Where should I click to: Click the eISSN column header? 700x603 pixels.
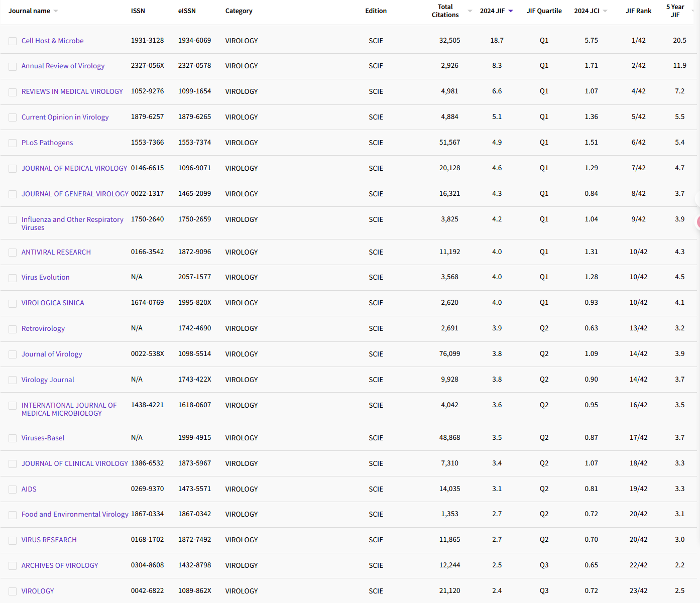coord(187,11)
